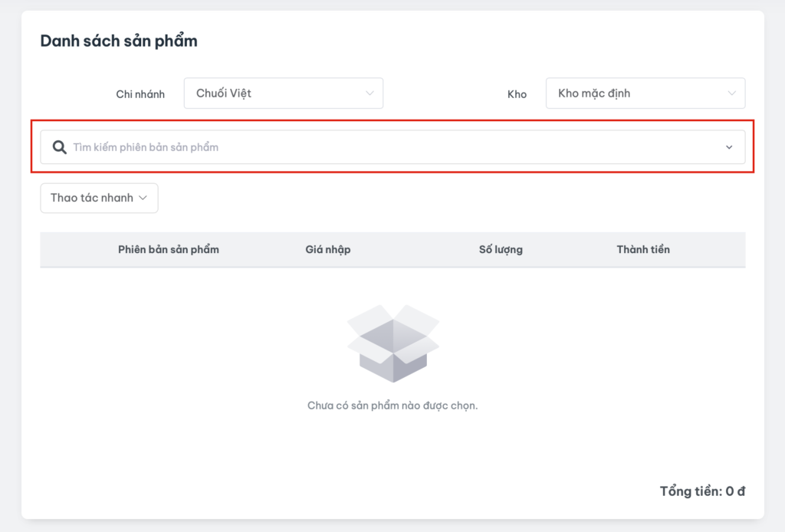785x532 pixels.
Task: Click the Chưa có sản phẩm empty message
Action: (x=392, y=406)
